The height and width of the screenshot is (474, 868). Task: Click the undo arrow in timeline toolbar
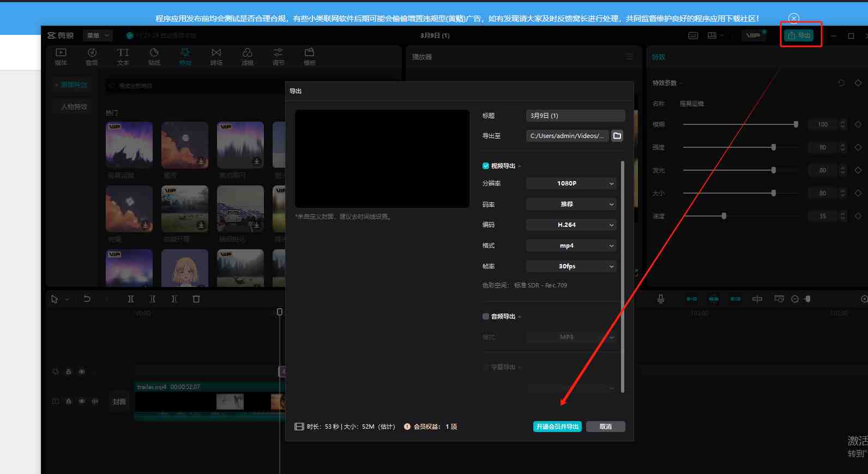[87, 299]
